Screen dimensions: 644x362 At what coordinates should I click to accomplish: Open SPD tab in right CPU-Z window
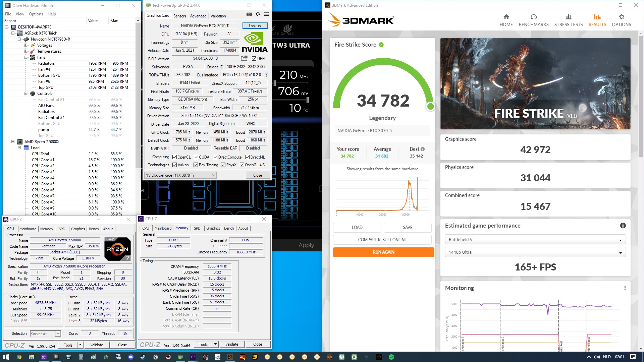pyautogui.click(x=197, y=228)
